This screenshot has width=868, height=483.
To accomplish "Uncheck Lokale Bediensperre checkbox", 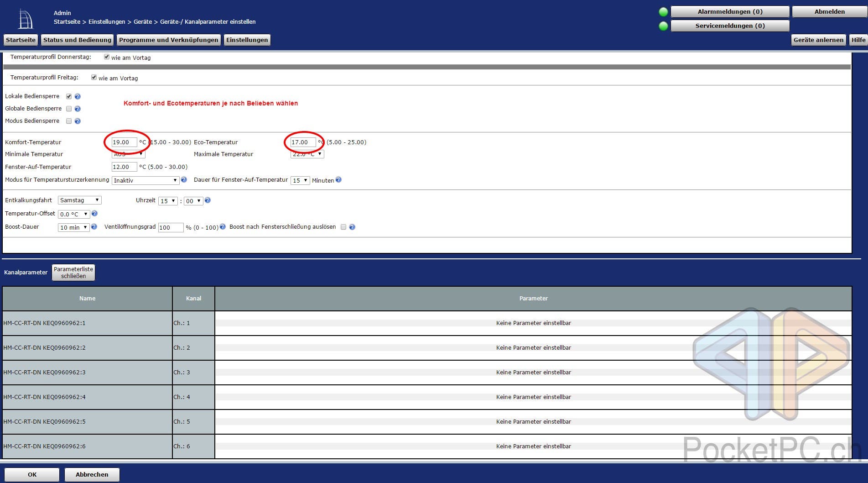I will (x=69, y=96).
